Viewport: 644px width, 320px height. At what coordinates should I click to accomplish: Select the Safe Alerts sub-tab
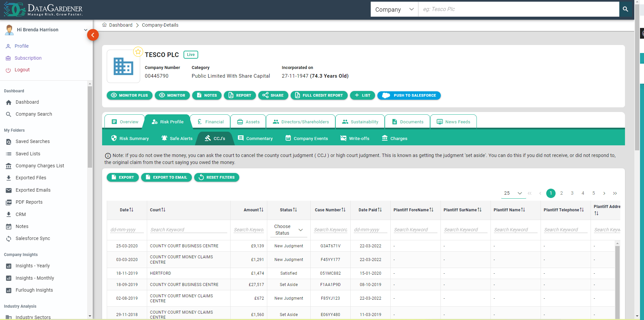point(177,138)
